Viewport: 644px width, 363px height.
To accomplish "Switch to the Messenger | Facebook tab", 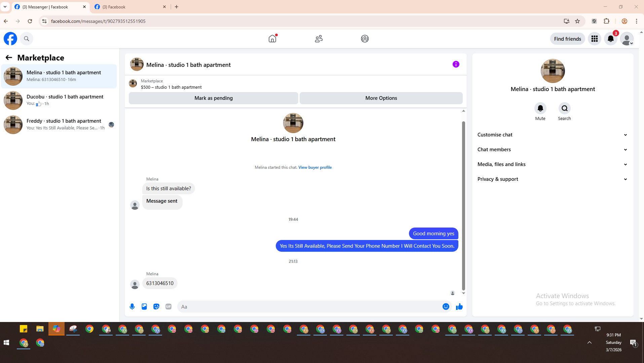I will click(x=50, y=7).
